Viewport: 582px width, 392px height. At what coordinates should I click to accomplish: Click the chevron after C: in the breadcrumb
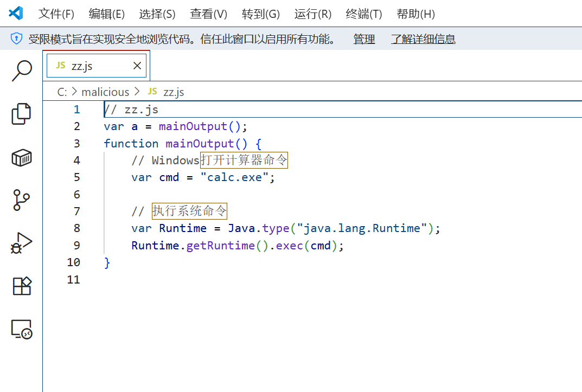(74, 92)
